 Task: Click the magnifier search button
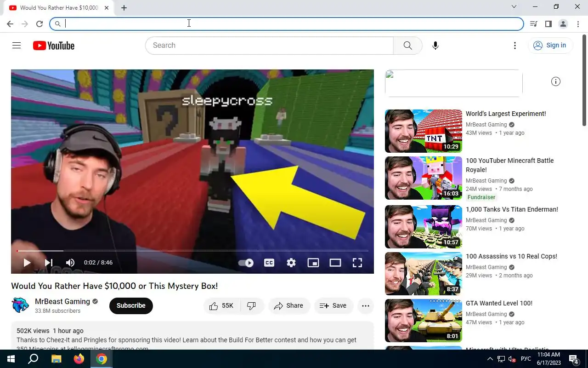(407, 46)
